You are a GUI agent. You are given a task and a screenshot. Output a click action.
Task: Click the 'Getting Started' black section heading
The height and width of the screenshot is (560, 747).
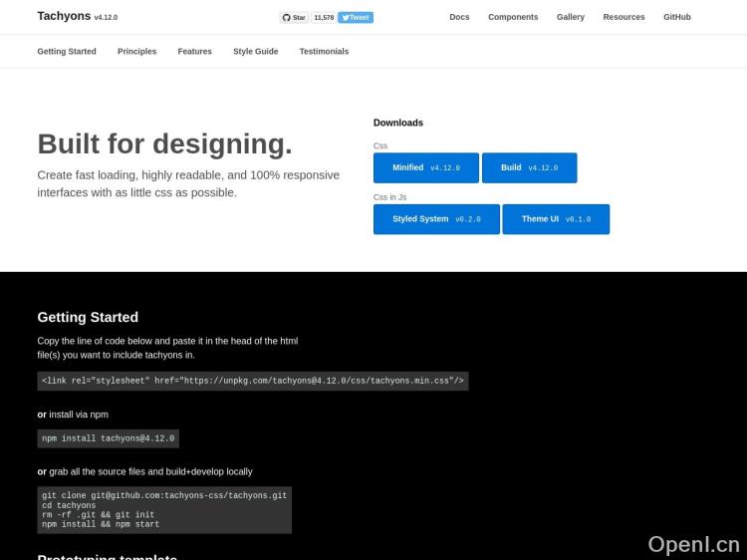88,318
